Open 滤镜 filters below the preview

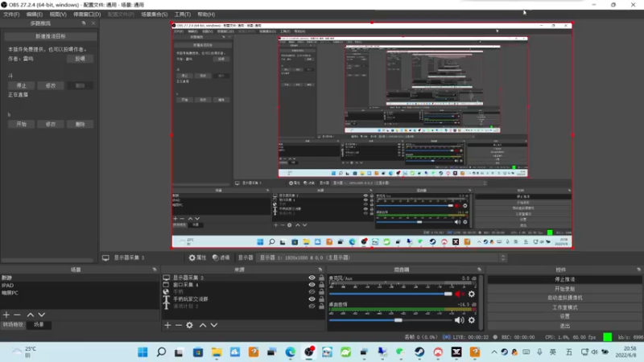click(221, 257)
